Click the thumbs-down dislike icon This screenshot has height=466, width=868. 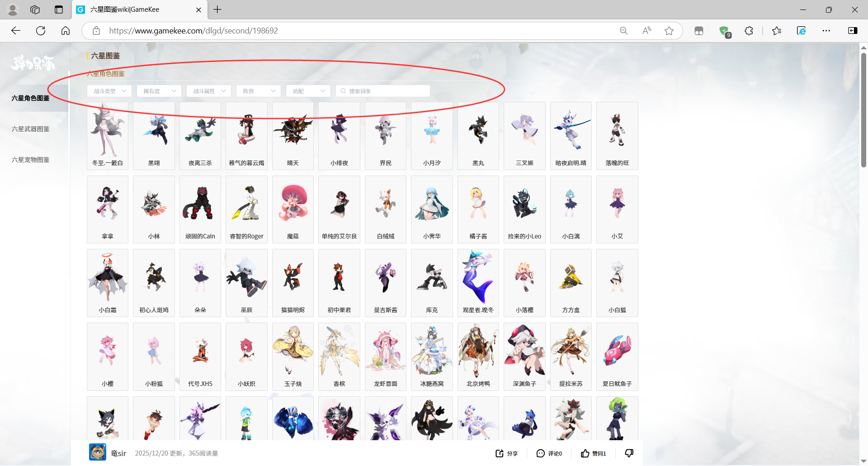629,453
